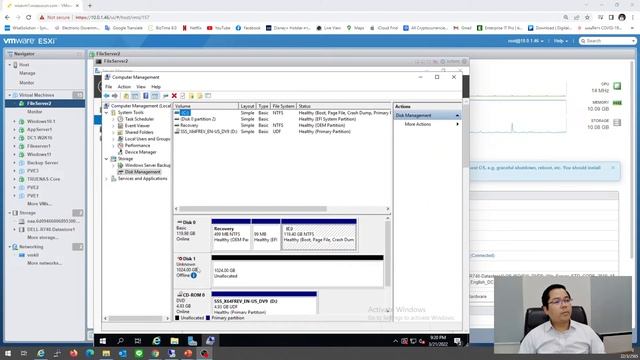Click the Up one level folder toolbar icon

click(x=127, y=96)
